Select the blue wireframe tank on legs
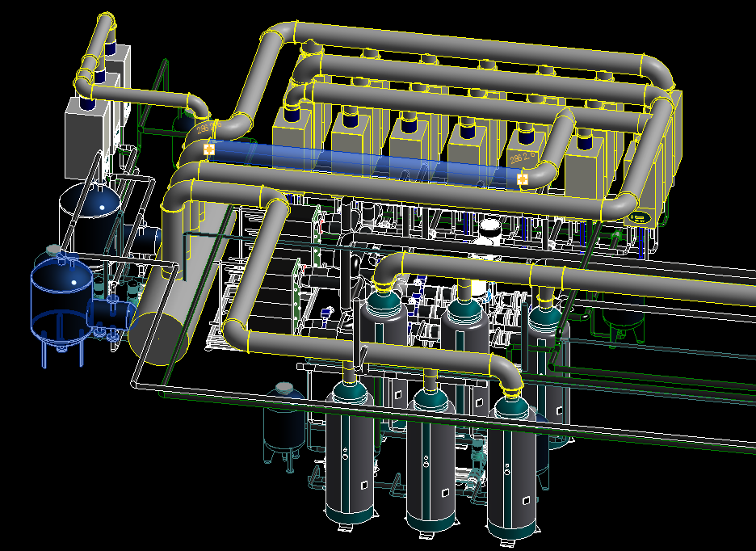 pos(61,309)
